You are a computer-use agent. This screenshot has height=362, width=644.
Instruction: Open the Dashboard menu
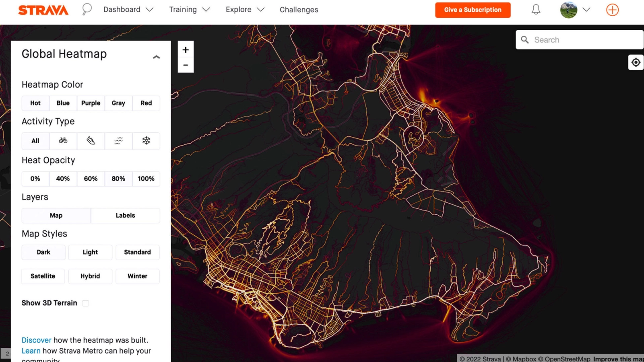click(x=122, y=9)
